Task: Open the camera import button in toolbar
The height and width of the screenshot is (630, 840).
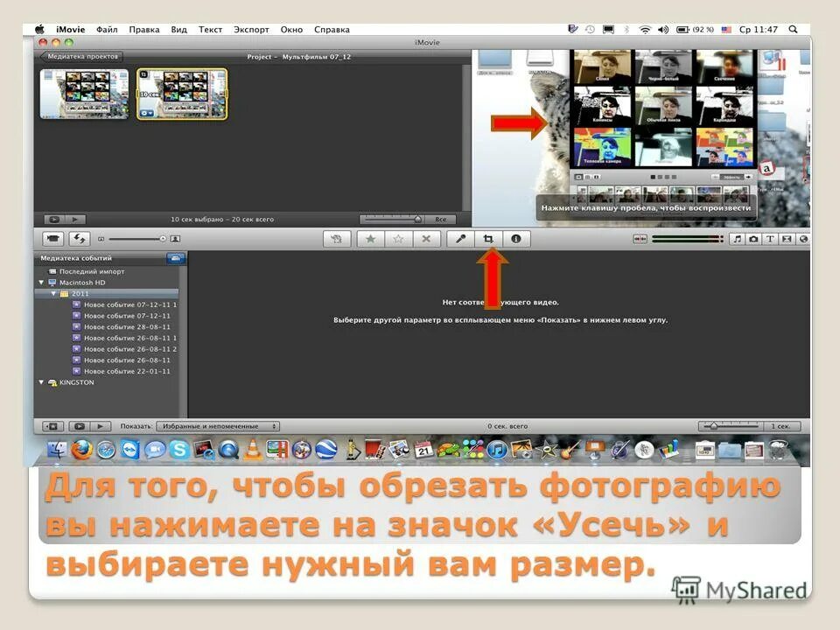Action: point(52,238)
